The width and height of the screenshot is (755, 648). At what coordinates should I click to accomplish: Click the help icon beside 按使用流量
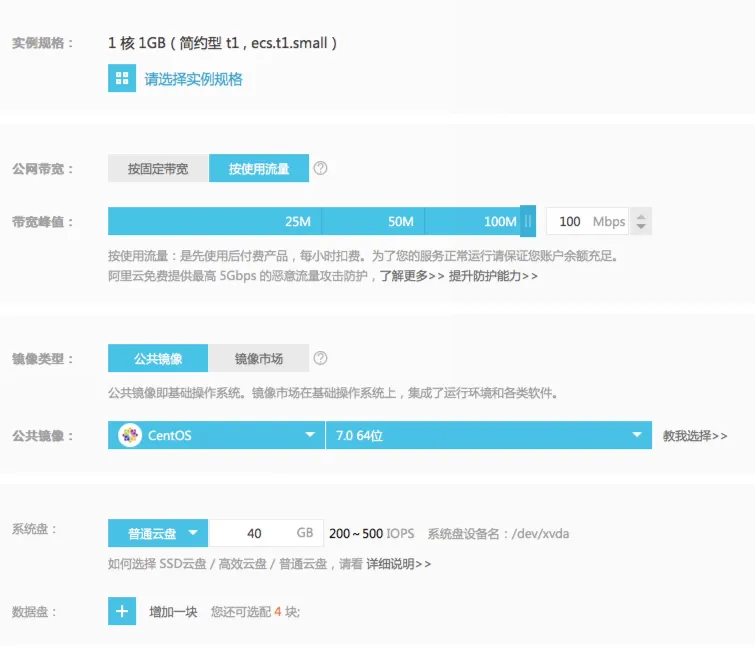tap(320, 168)
